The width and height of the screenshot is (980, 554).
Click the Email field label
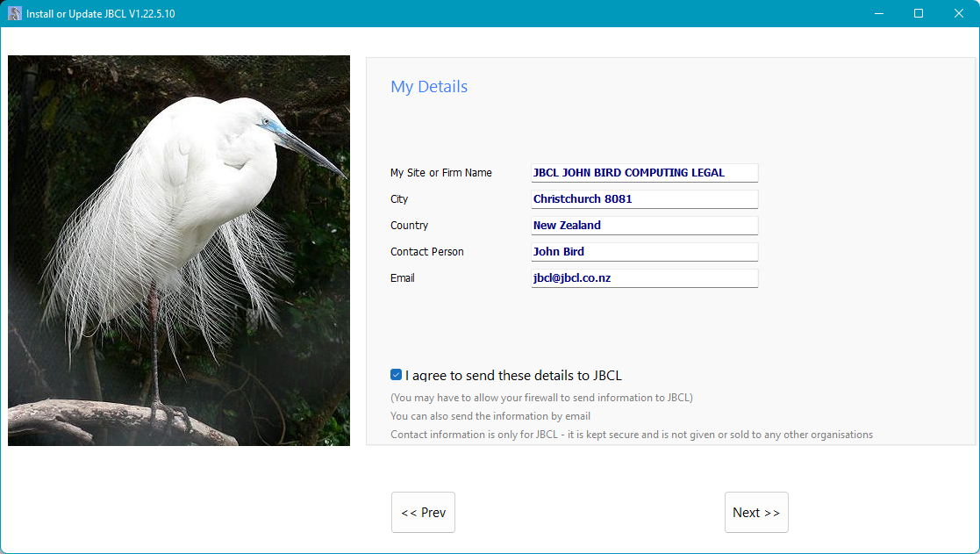pos(403,278)
